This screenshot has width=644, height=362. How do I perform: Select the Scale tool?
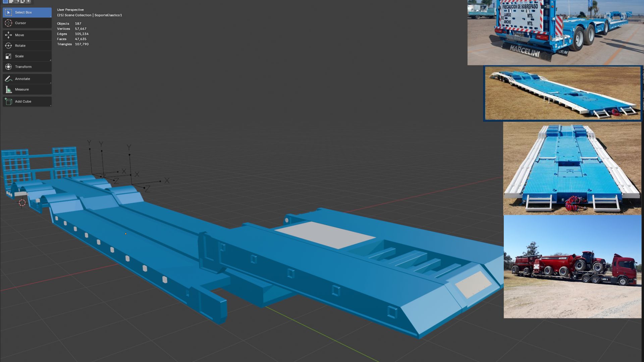click(x=27, y=56)
